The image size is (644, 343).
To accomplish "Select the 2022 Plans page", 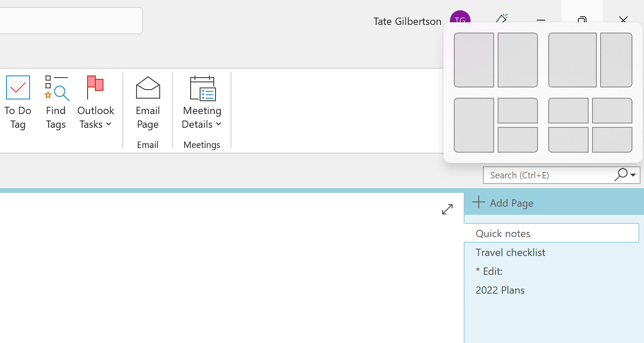I will [500, 290].
